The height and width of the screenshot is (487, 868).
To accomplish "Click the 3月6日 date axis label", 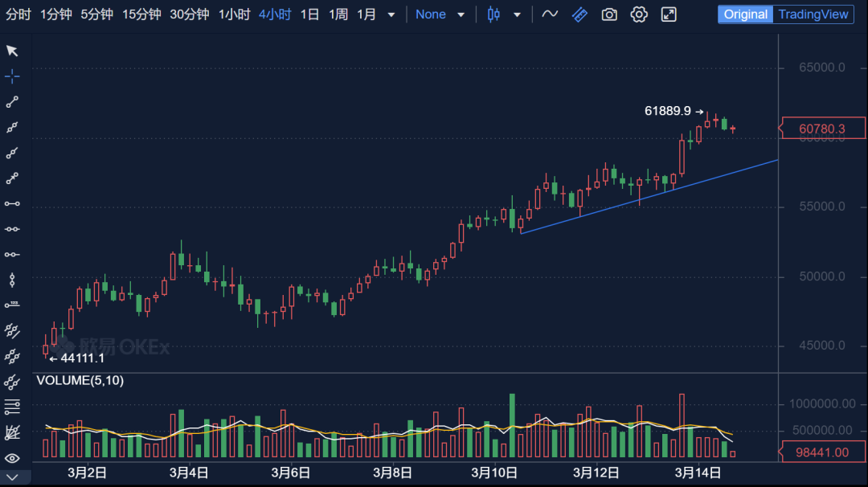I will pos(291,473).
